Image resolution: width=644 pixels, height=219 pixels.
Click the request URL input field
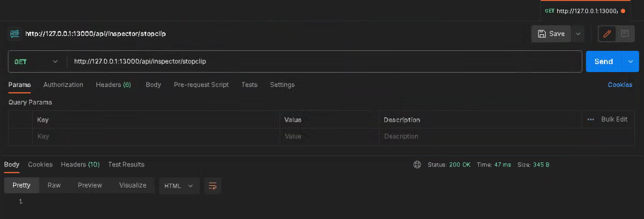pyautogui.click(x=324, y=62)
